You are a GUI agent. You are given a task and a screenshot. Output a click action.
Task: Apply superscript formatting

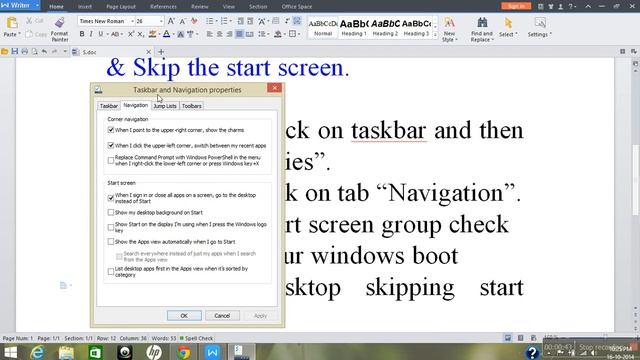(131, 34)
